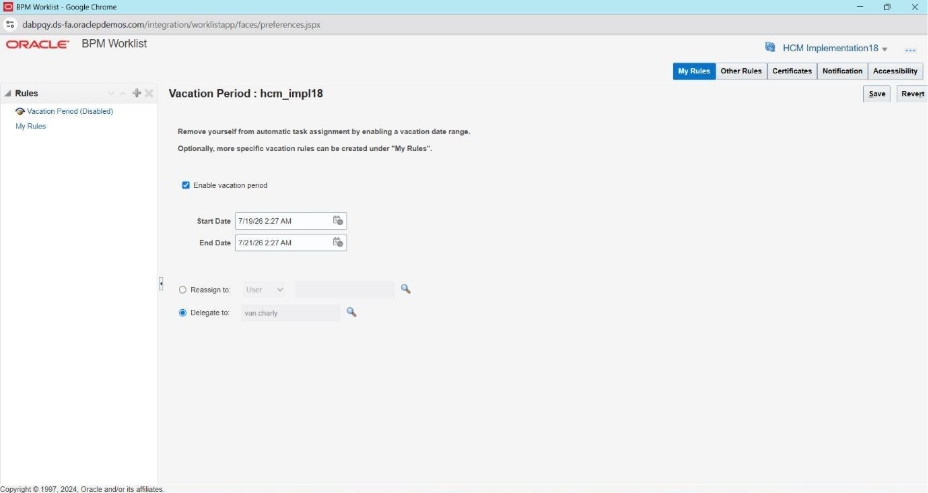
Task: Click search icon beside Delegate to field
Action: (352, 312)
